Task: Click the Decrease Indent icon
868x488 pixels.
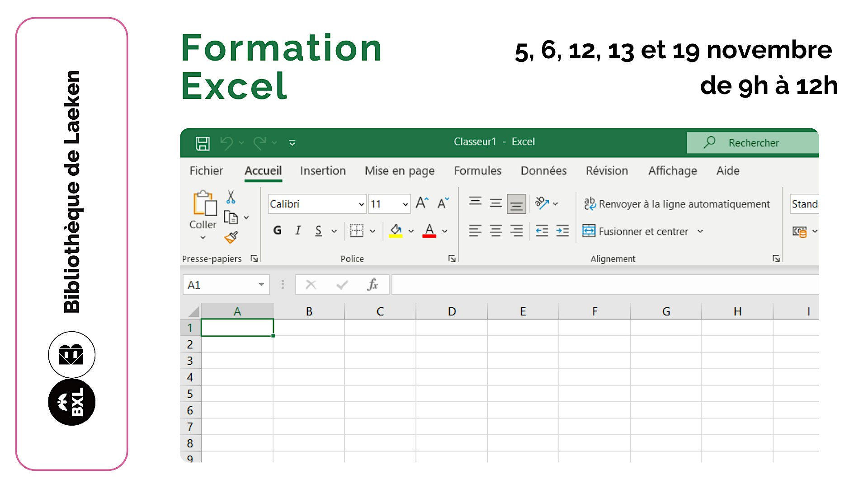Action: [542, 231]
